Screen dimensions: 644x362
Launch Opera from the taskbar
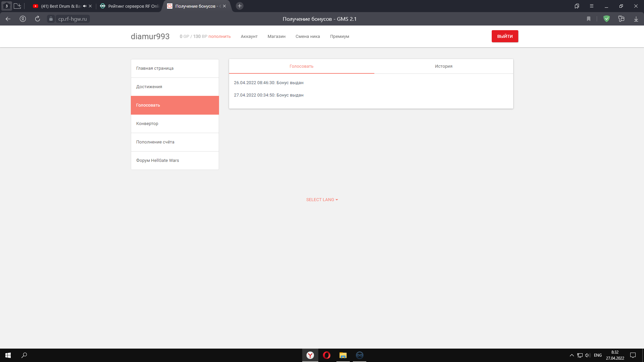coord(327,355)
